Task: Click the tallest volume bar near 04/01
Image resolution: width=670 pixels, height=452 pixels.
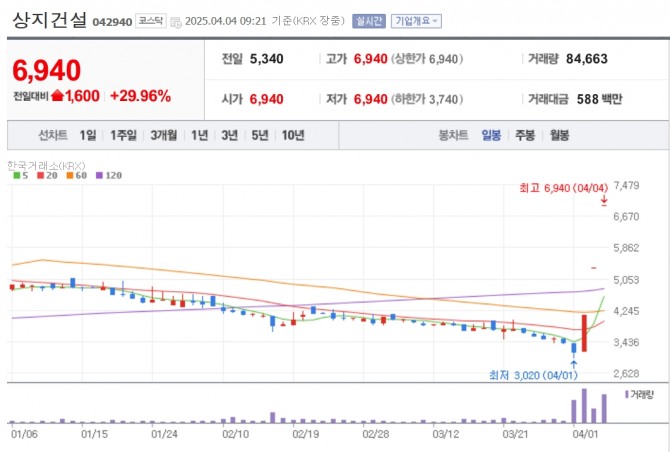Action: pyautogui.click(x=584, y=405)
